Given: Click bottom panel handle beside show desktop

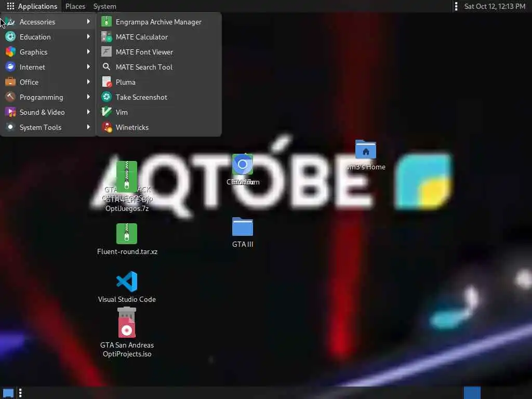Looking at the screenshot, I should pyautogui.click(x=20, y=393).
